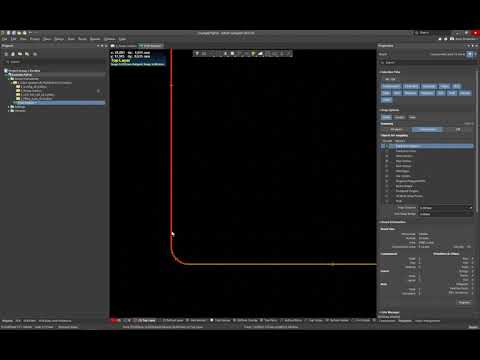Toggle the Guides snap option
This screenshot has width=480, height=360.
click(399, 117)
